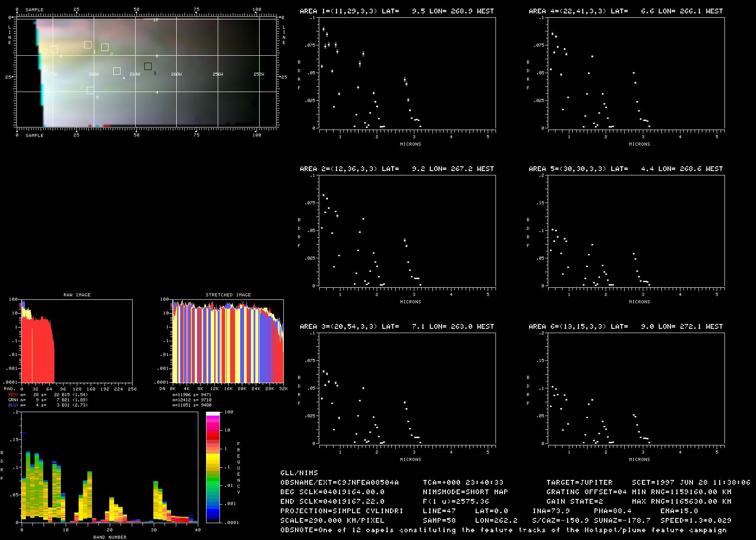The image size is (756, 540).
Task: Click the AREA 6 spectrum plot
Action: click(636, 388)
